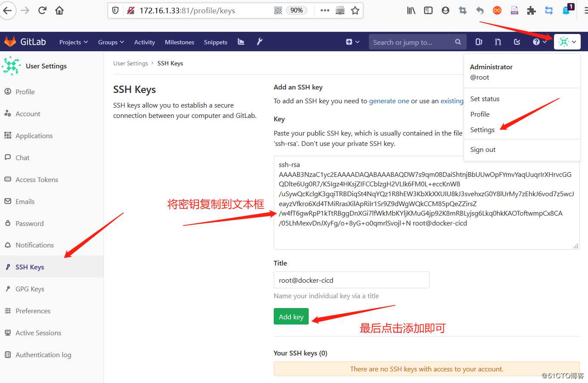The height and width of the screenshot is (383, 588).
Task: Click the Administrator name in user menu
Action: coord(491,67)
